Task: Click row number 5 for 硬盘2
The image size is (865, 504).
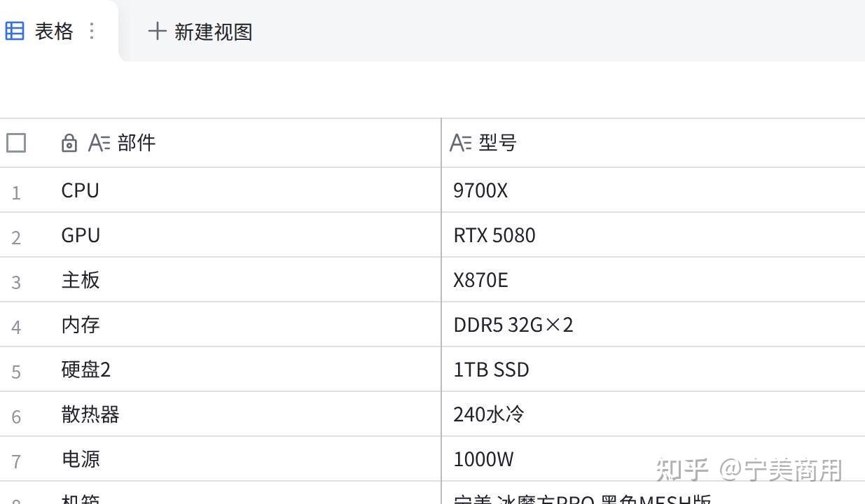Action: pyautogui.click(x=16, y=371)
